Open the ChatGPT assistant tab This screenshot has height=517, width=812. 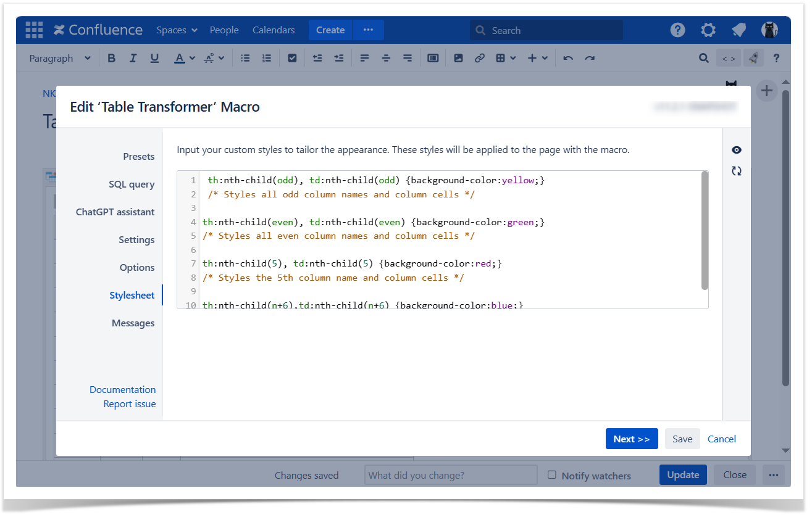click(x=115, y=212)
